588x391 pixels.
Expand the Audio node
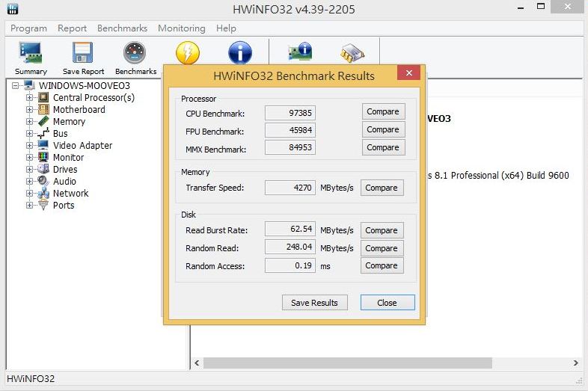[29, 182]
